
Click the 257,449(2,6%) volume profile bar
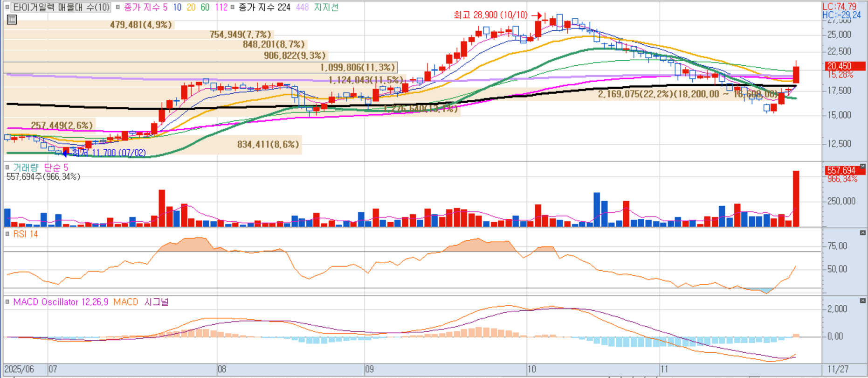[x=50, y=125]
